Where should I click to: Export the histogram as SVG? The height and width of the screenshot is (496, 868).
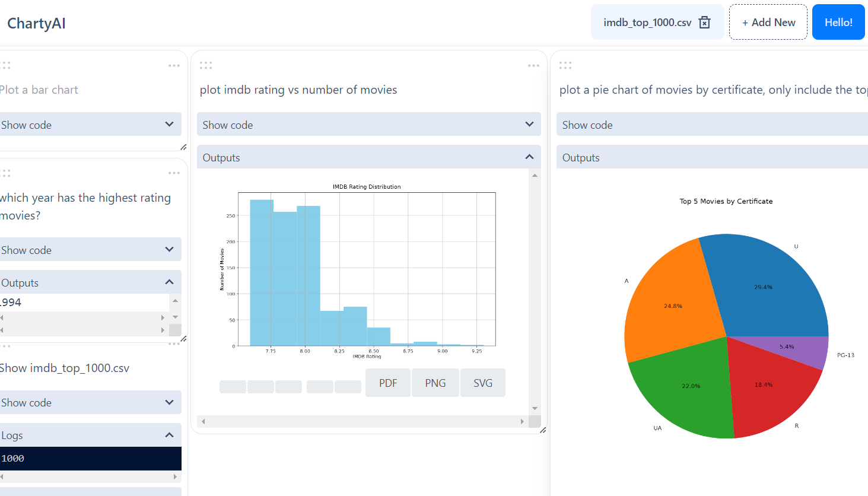point(483,383)
